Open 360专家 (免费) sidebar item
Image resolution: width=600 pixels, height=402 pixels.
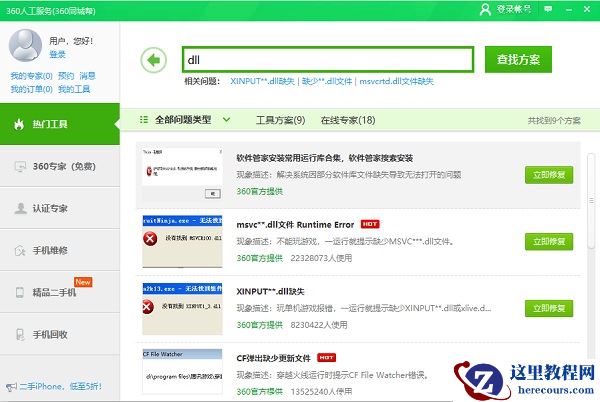(x=60, y=166)
